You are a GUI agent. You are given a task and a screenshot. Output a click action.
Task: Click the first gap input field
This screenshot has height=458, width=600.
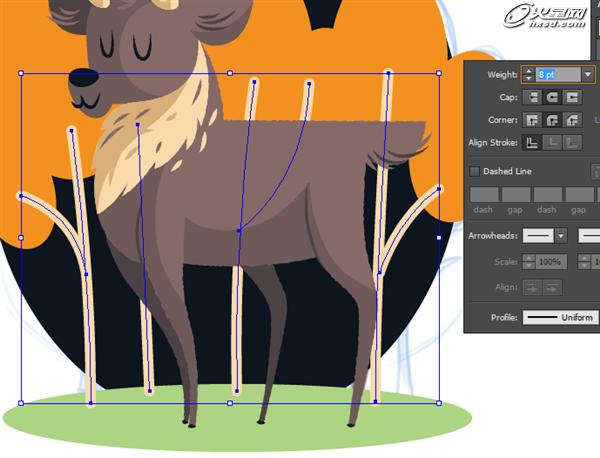[x=516, y=195]
